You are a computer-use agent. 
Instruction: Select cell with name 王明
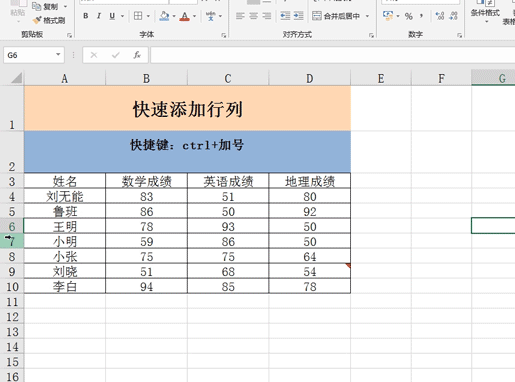65,226
